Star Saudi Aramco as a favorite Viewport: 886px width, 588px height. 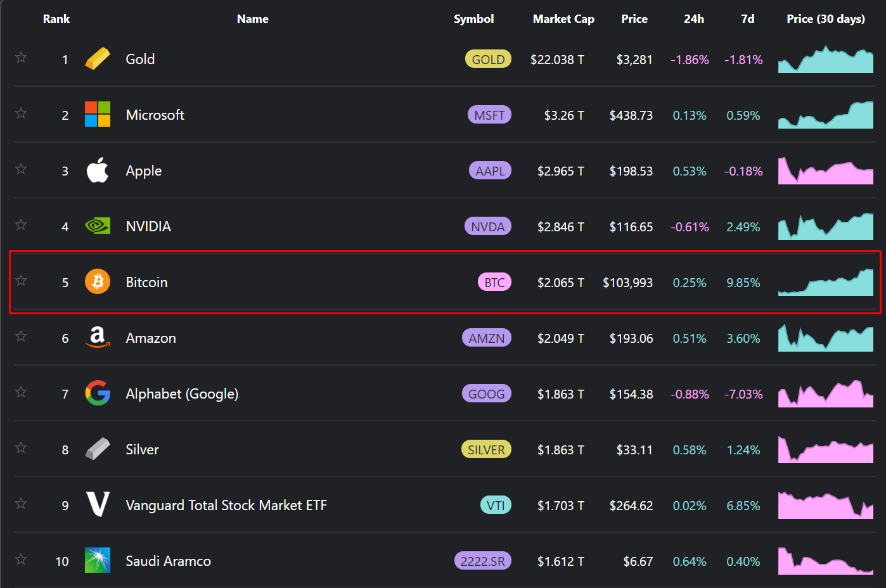21,559
